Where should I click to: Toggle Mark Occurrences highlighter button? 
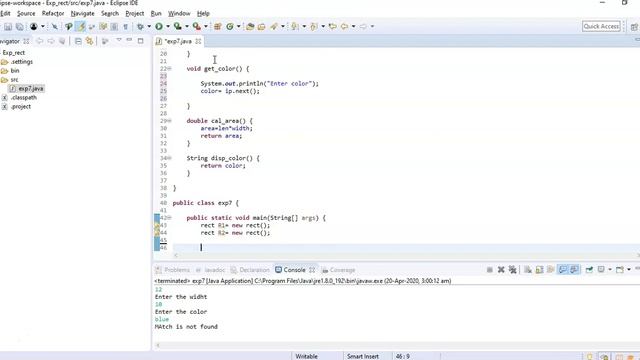(80, 27)
